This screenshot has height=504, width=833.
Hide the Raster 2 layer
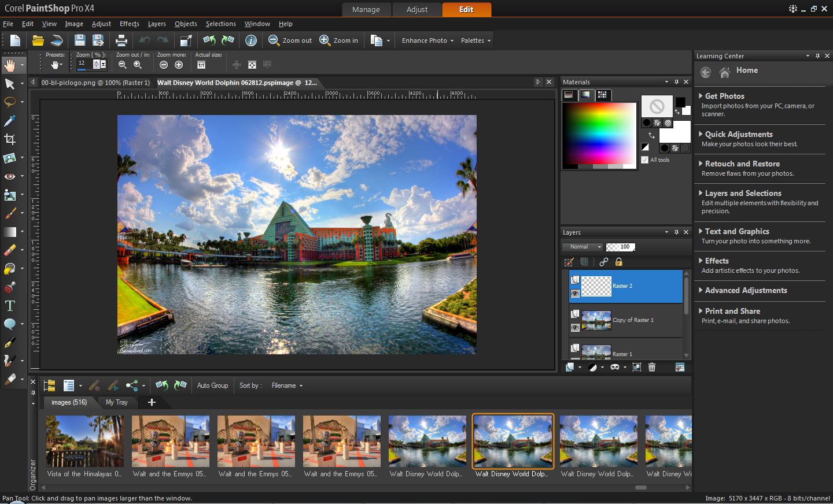click(575, 294)
